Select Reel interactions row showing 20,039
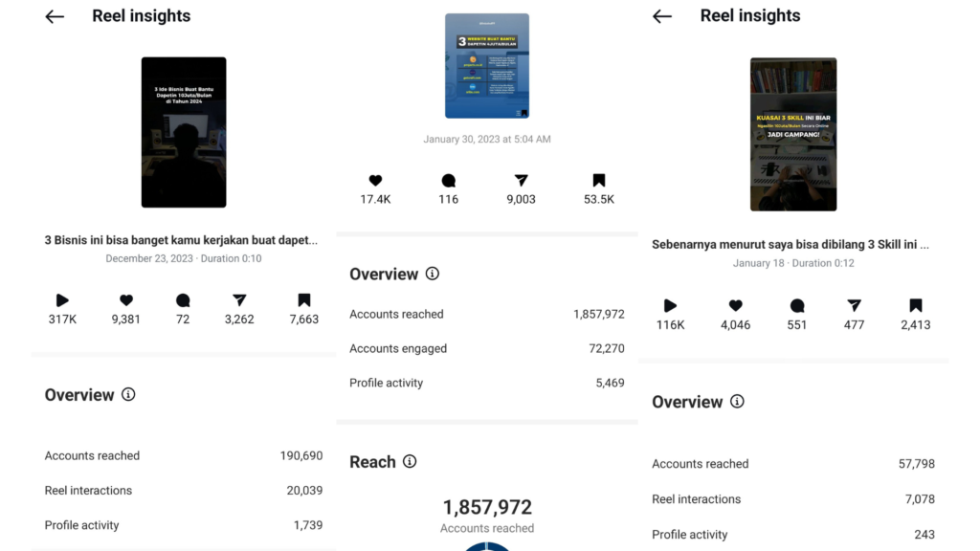 click(x=183, y=491)
